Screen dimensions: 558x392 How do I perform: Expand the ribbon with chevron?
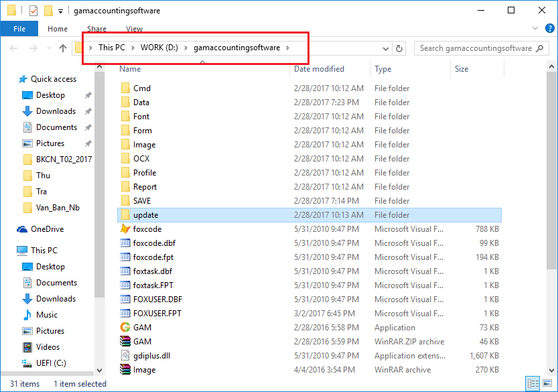(535, 28)
